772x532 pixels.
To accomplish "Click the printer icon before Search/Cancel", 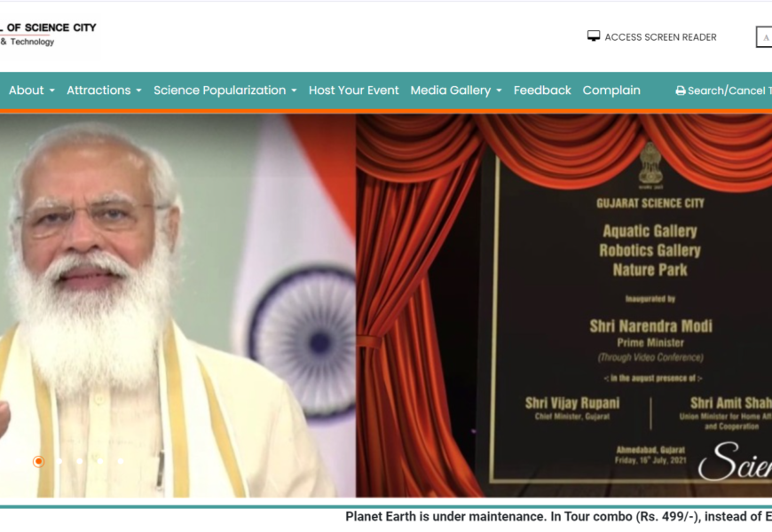I will point(681,90).
